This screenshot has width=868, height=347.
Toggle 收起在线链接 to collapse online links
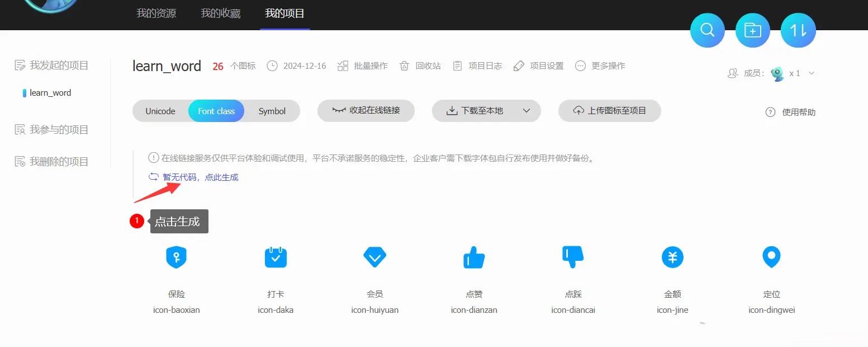pos(366,111)
